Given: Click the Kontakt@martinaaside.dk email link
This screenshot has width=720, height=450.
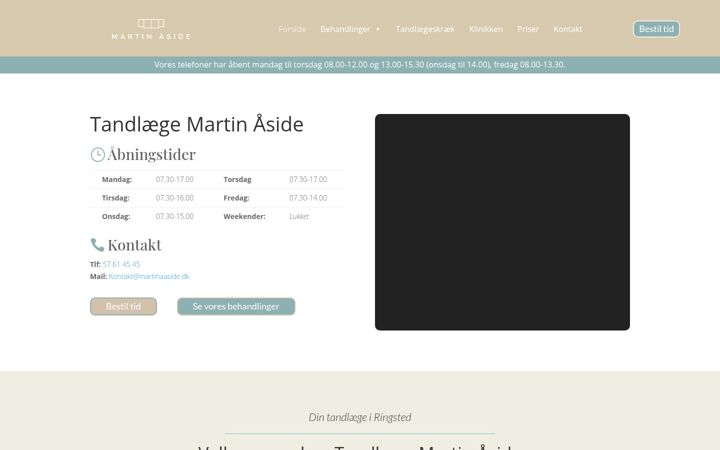Looking at the screenshot, I should click(x=149, y=276).
